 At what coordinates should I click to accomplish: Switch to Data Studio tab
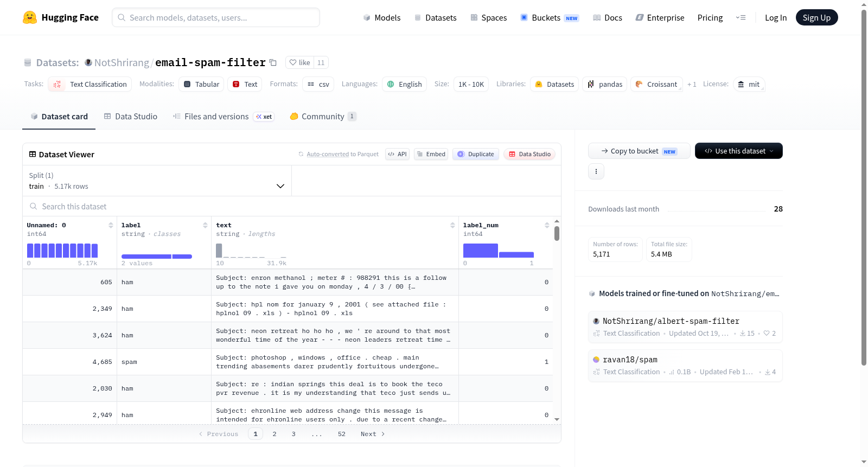131,117
